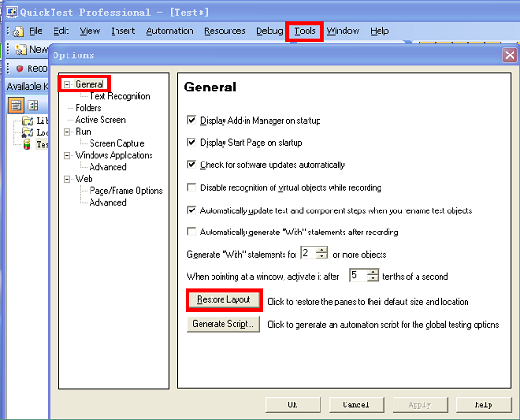Click the Generate Script button
Image resolution: width=520 pixels, height=420 pixels.
[x=224, y=324]
